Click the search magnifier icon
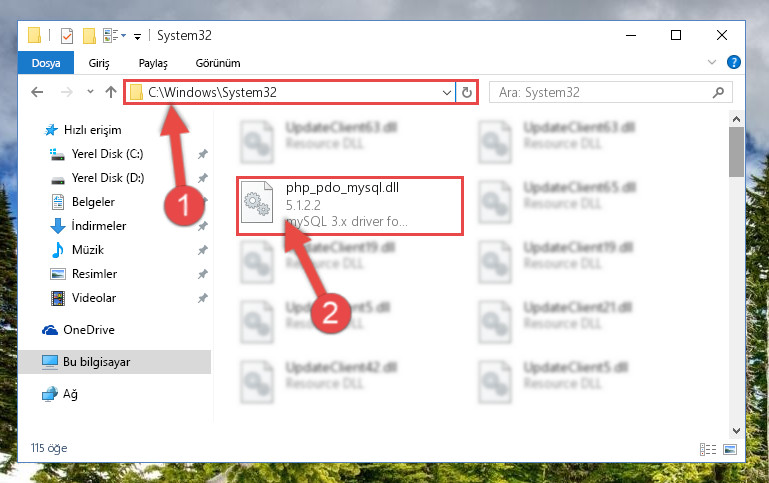Viewport: 769px width, 483px height. [x=718, y=92]
